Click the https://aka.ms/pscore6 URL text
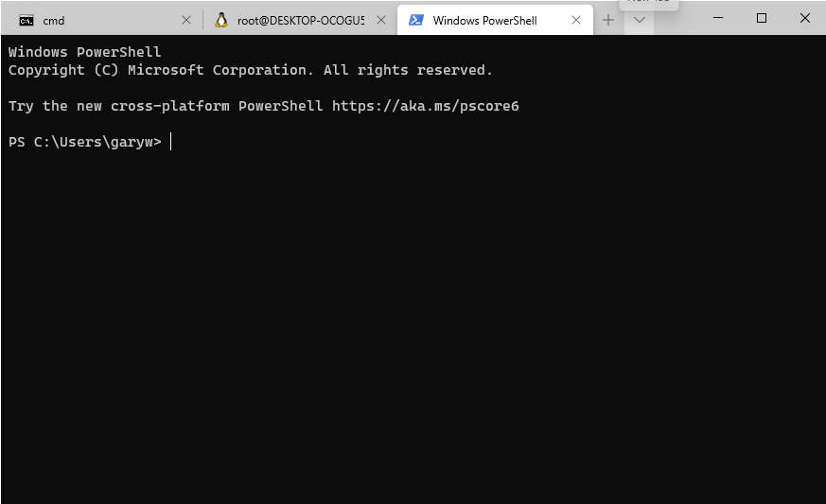This screenshot has height=504, width=826. 425,106
